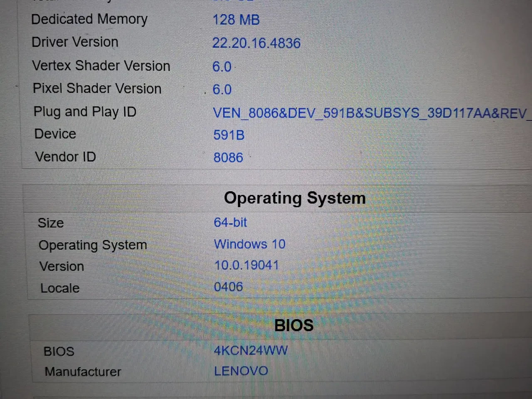Select locale value 0406
The height and width of the screenshot is (399, 532).
[229, 287]
